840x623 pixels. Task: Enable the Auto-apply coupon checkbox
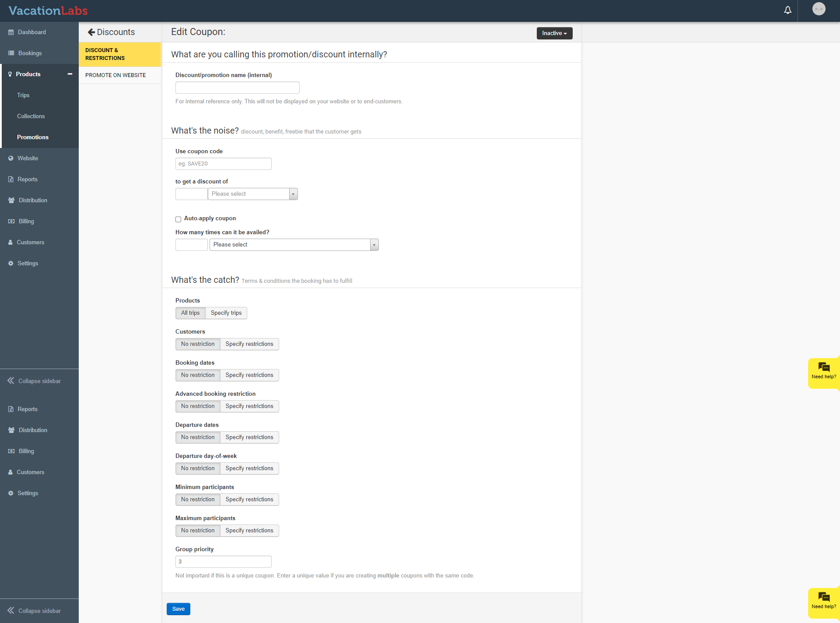tap(178, 219)
